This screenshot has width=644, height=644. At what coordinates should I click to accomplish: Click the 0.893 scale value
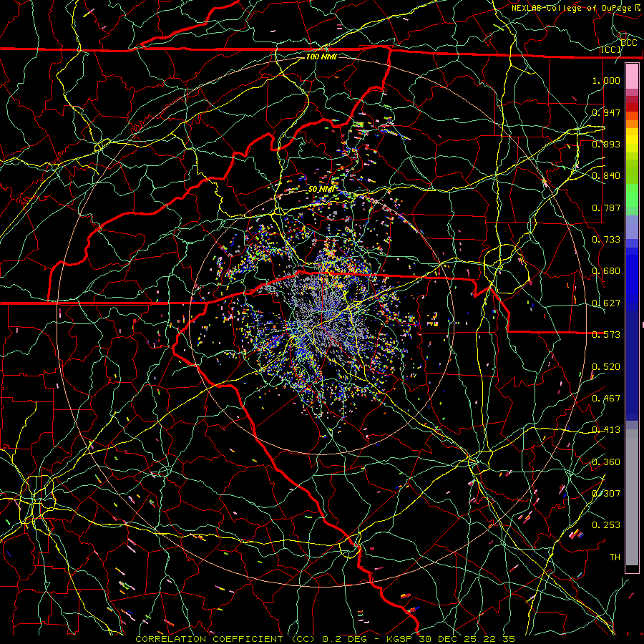(x=606, y=144)
